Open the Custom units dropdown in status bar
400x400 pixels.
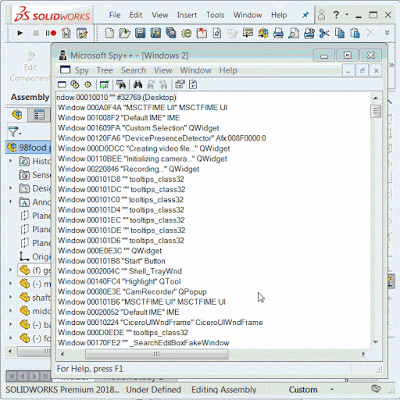pyautogui.click(x=332, y=389)
